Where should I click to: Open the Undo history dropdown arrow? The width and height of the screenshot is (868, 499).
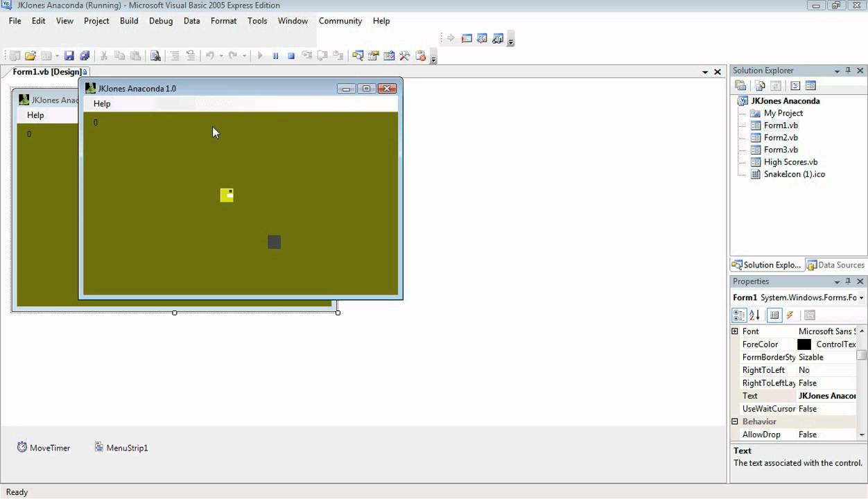tap(221, 56)
